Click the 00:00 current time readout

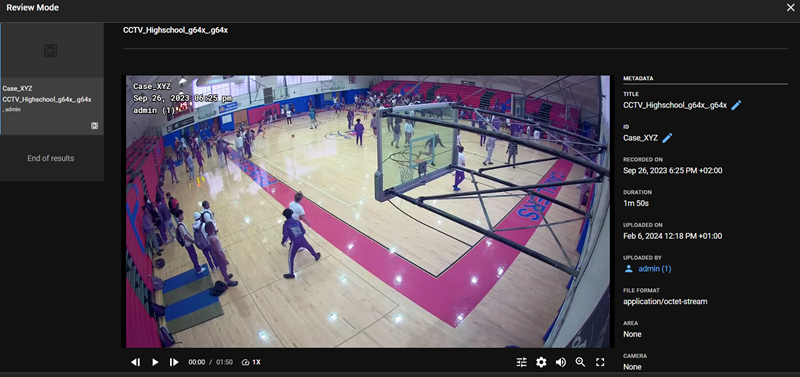click(x=196, y=362)
